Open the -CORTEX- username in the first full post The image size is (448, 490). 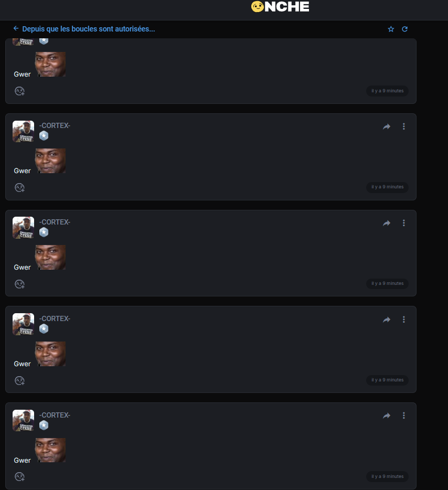(55, 125)
